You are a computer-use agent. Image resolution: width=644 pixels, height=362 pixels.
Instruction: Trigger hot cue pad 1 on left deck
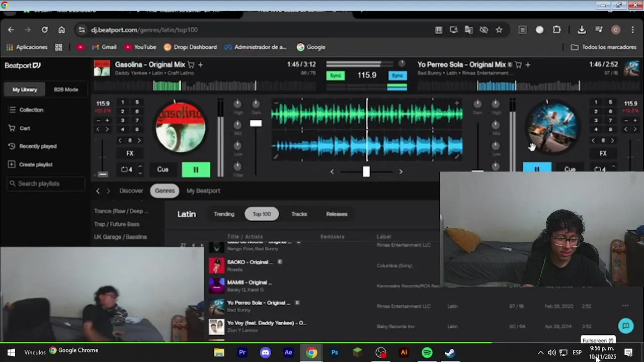point(122,103)
